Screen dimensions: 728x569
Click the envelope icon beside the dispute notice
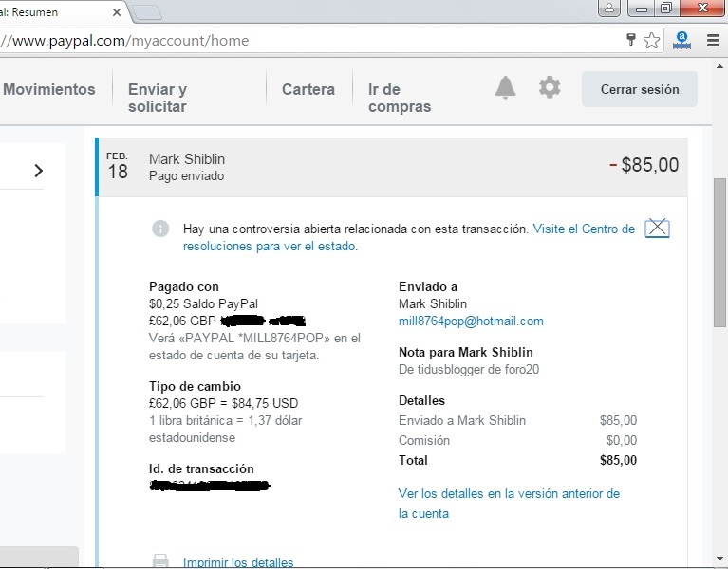click(x=657, y=229)
